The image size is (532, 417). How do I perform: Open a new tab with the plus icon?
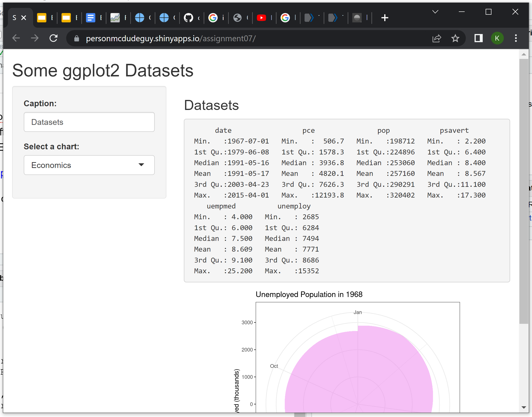[385, 17]
